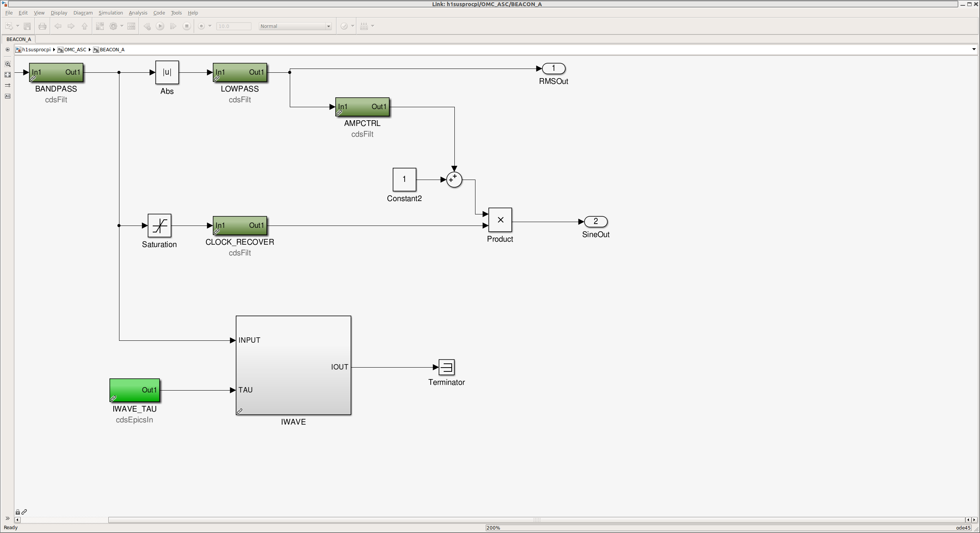Select the IWAVE_TAU EPICS input block
Image resolution: width=980 pixels, height=533 pixels.
[135, 390]
